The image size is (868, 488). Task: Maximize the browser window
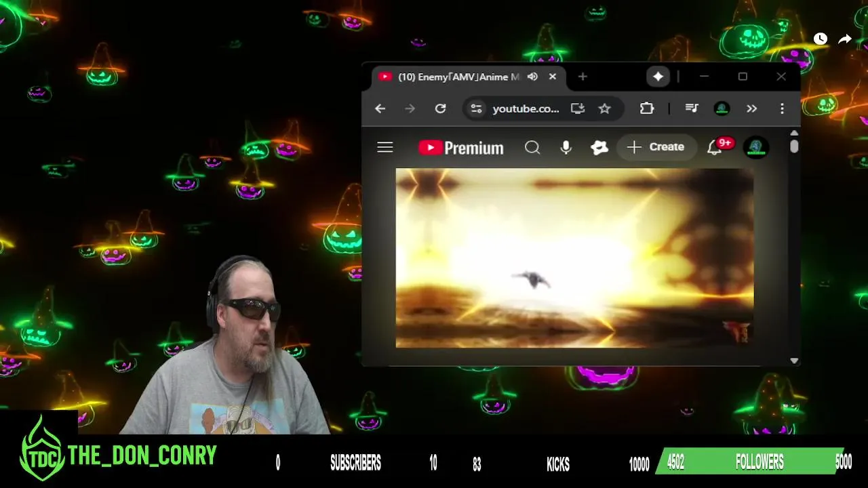pos(743,77)
